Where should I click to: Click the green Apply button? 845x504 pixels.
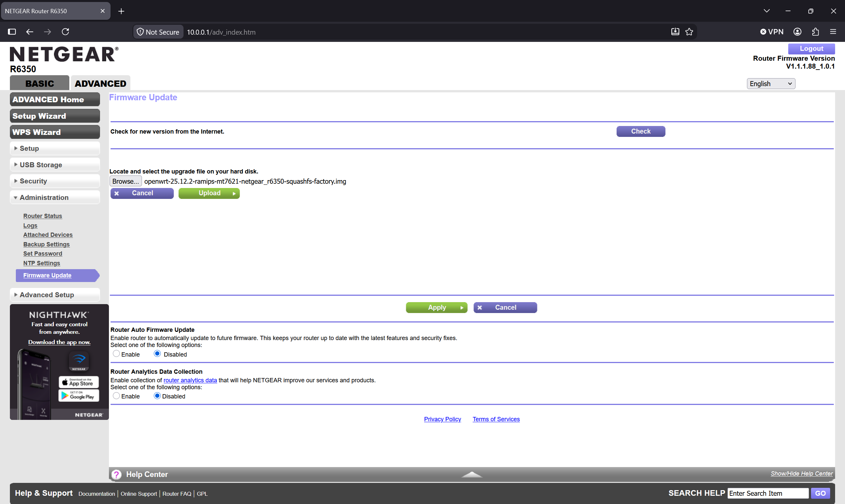pyautogui.click(x=437, y=307)
